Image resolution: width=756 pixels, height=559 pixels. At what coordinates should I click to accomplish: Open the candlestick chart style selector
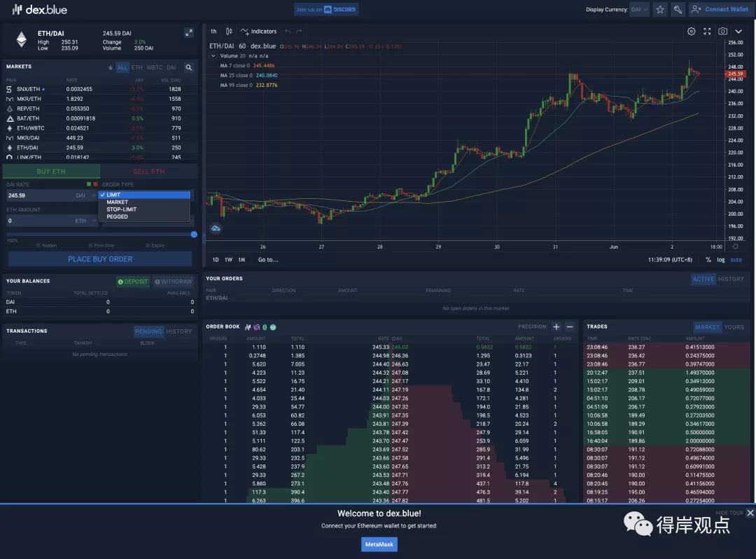(x=229, y=32)
